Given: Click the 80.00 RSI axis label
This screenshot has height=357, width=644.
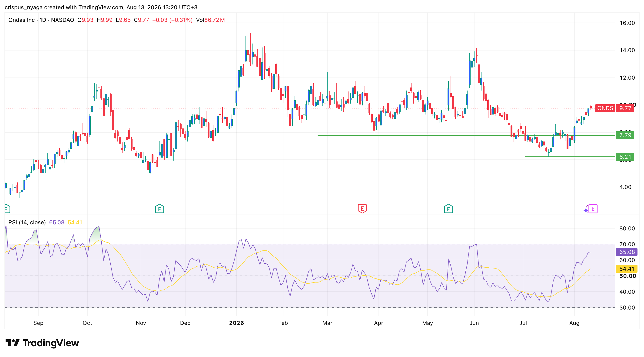Looking at the screenshot, I should coord(627,228).
